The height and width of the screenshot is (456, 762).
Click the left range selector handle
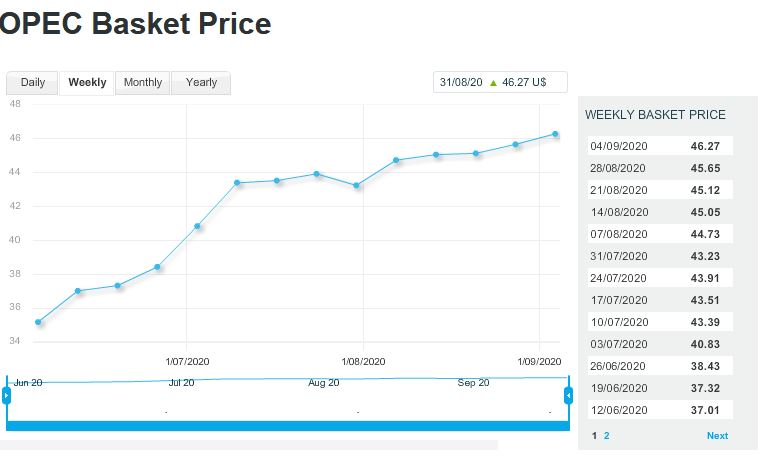[x=6, y=395]
